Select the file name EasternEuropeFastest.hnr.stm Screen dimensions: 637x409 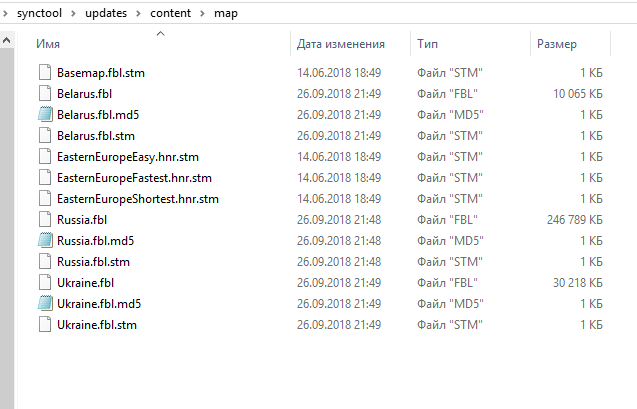(134, 178)
